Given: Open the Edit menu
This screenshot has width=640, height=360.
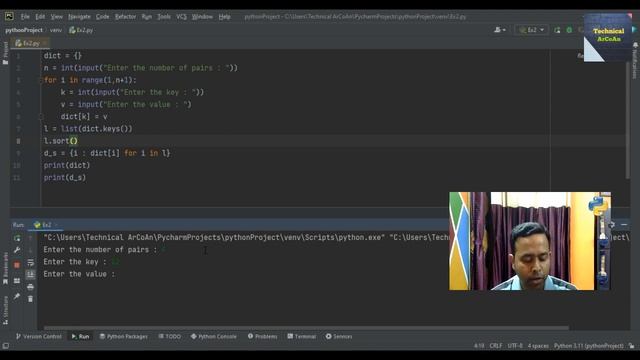Looking at the screenshot, I should pos(40,17).
